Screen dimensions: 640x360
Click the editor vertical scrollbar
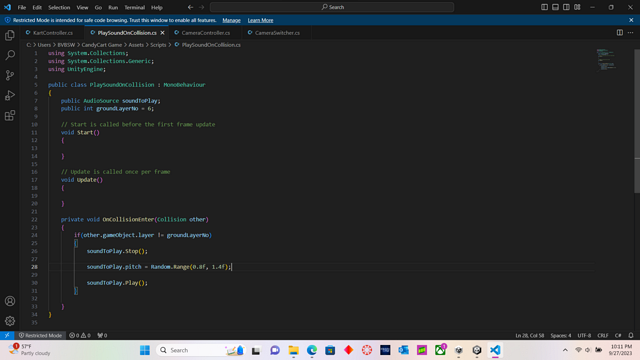click(x=637, y=120)
